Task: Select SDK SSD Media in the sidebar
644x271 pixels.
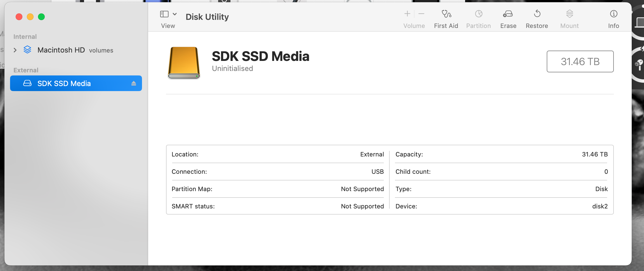Action: (x=76, y=83)
